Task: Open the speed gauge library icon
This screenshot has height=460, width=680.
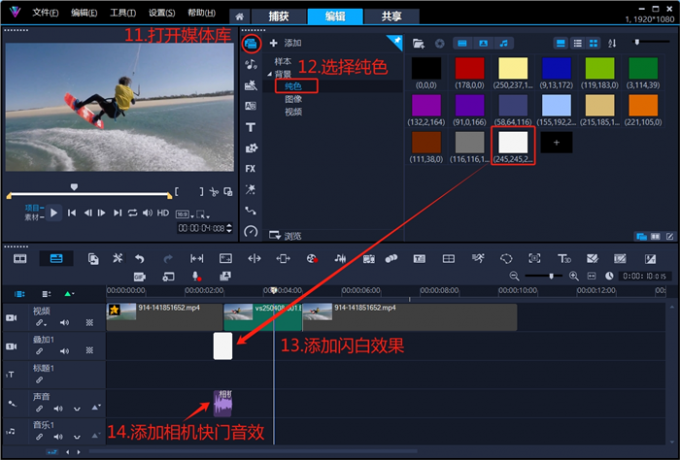Action: (x=251, y=231)
